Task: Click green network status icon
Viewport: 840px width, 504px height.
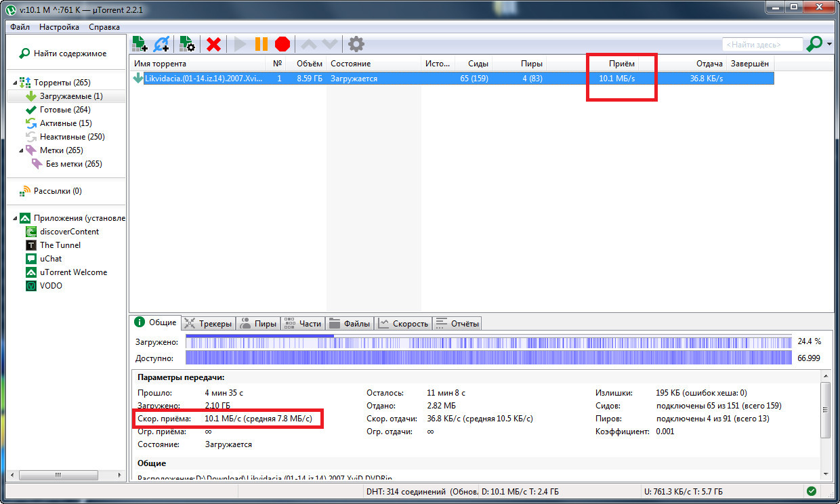Action: 812,491
